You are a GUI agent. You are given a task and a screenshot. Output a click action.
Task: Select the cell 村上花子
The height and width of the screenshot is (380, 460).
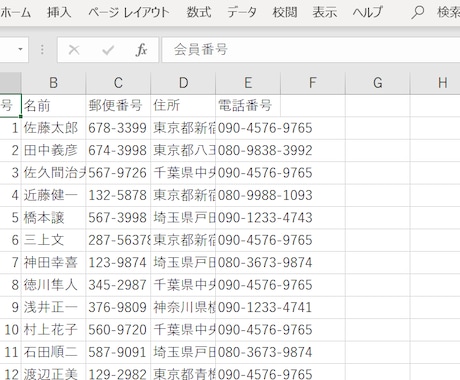53,330
